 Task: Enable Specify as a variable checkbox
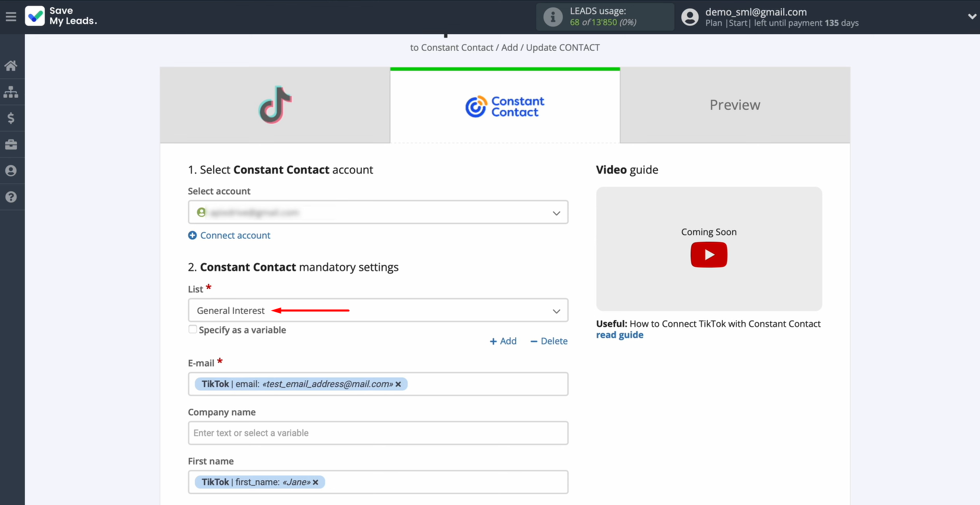coord(193,329)
